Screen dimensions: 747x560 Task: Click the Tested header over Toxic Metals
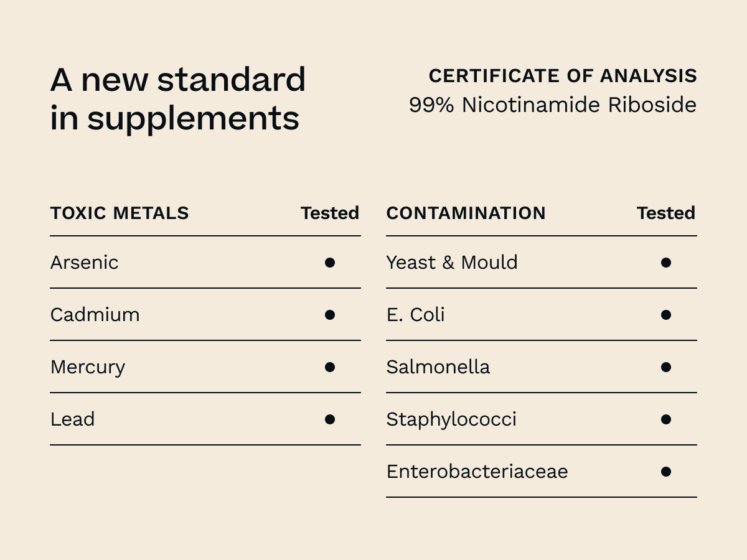point(330,213)
